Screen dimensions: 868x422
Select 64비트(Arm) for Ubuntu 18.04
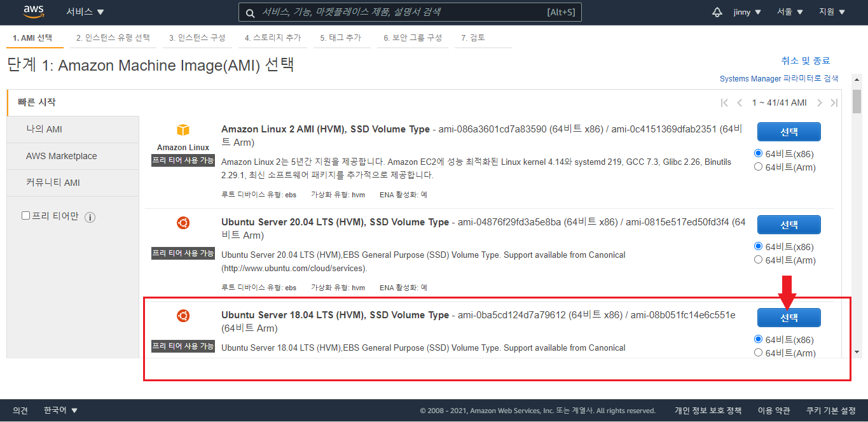(x=758, y=353)
